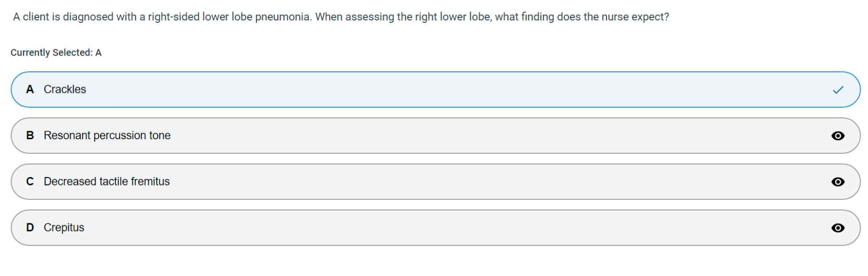Viewport: 868px width, 276px height.
Task: Toggle the eye icon for Resonant percussion tone
Action: pyautogui.click(x=838, y=136)
